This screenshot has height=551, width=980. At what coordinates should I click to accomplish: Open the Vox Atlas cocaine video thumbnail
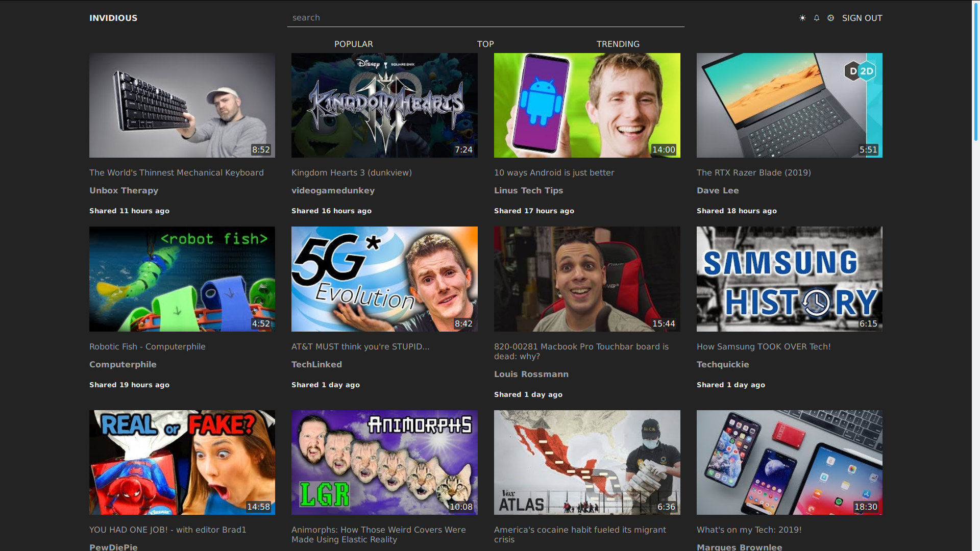tap(587, 462)
